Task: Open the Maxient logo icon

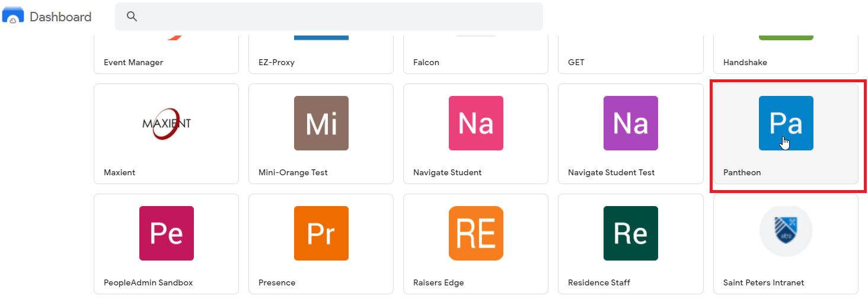Action: pos(167,123)
